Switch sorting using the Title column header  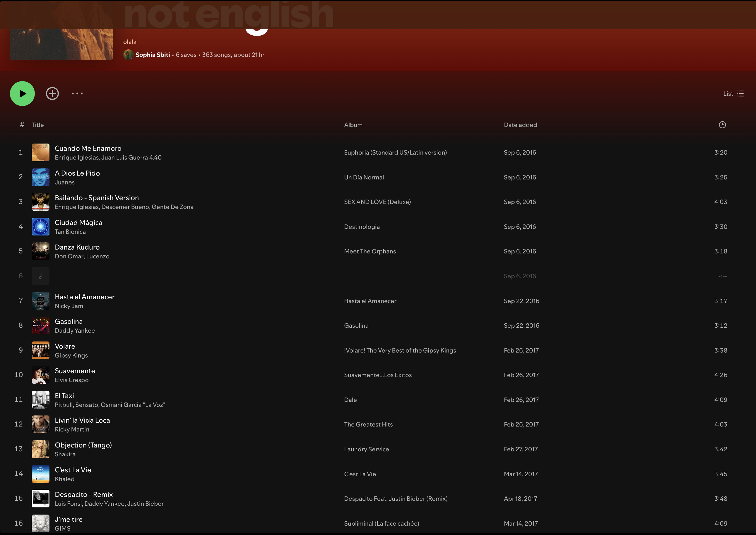[x=38, y=125]
